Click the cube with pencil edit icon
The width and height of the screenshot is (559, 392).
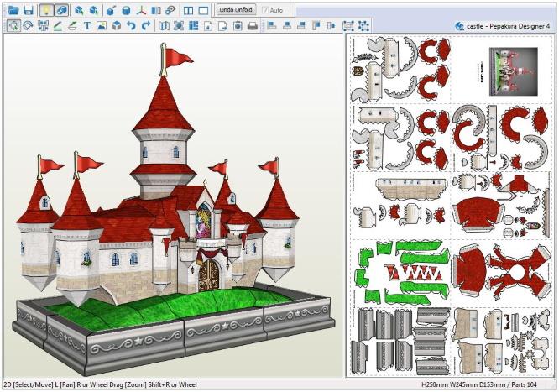111,10
